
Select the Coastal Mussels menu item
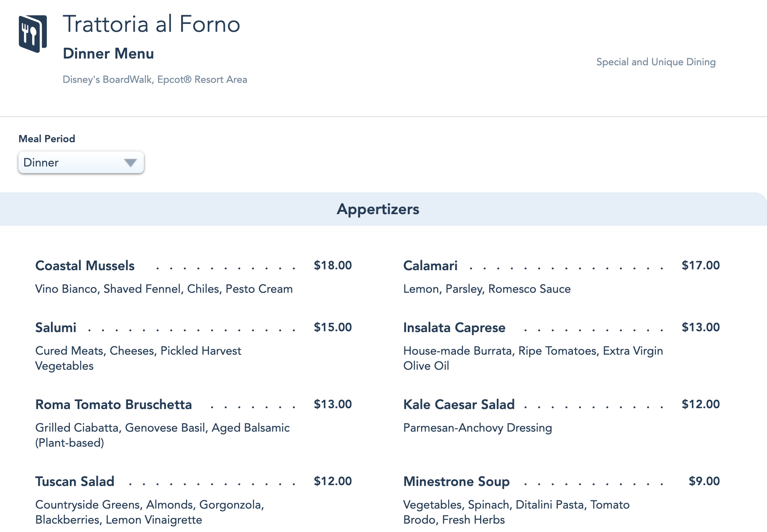(85, 266)
